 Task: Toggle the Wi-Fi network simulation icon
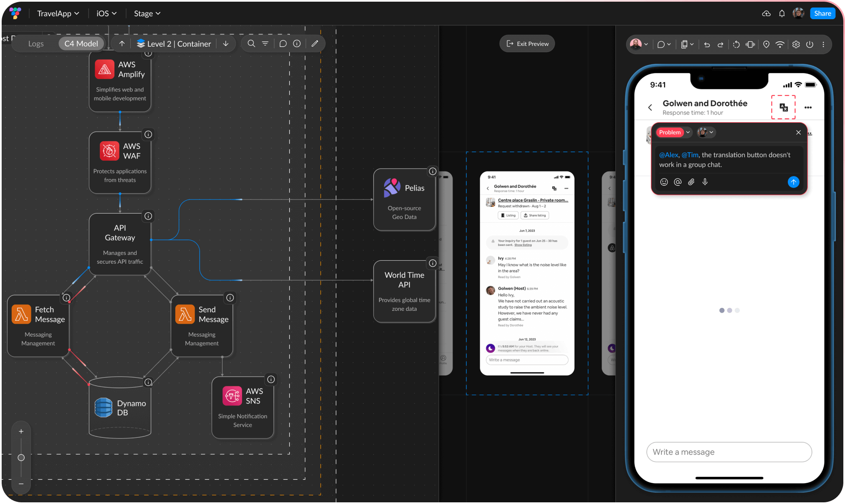point(780,45)
